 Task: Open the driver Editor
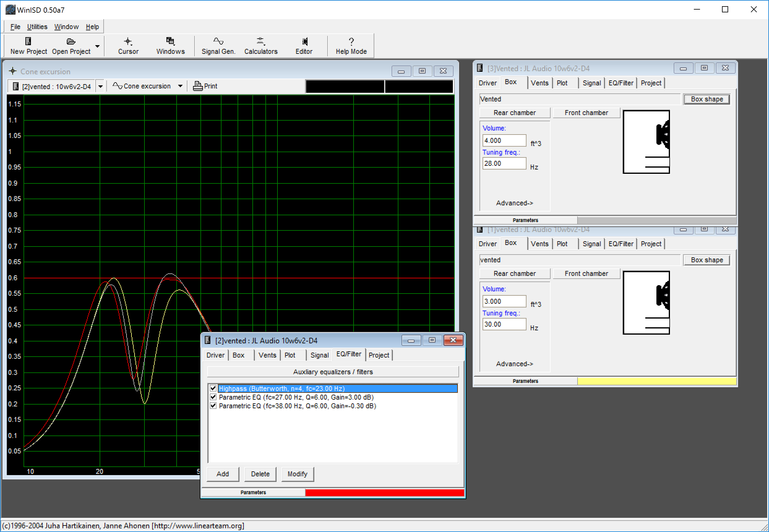click(304, 46)
